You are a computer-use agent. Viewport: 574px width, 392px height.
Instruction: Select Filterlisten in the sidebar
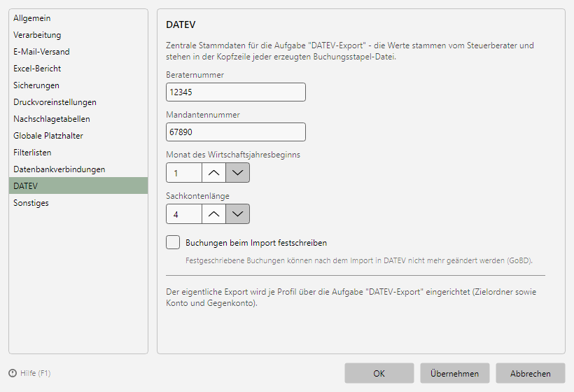78,153
